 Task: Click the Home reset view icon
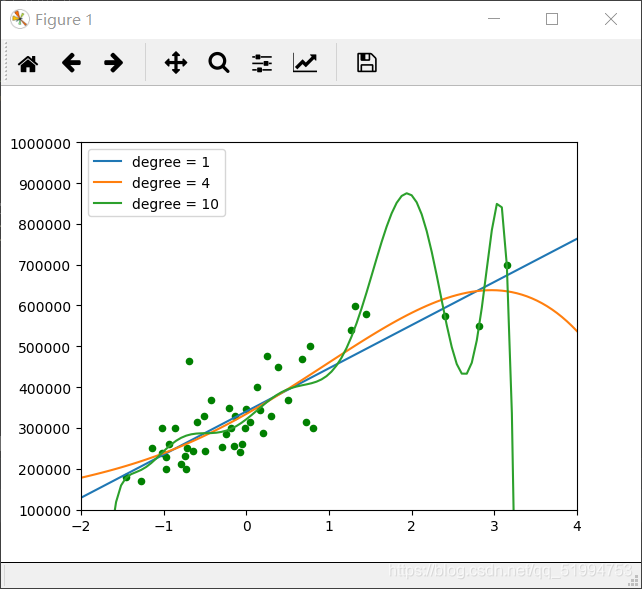point(28,63)
